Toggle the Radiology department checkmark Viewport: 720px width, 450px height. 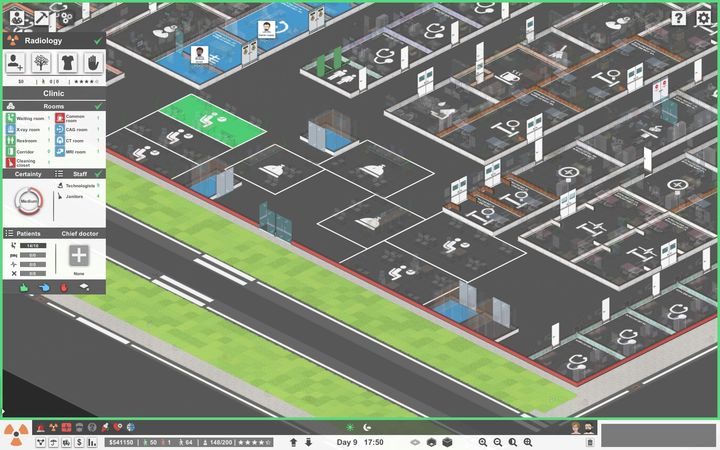click(97, 41)
